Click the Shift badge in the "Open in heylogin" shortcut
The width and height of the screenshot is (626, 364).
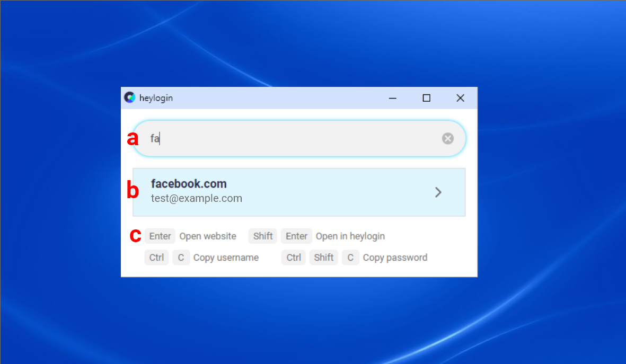(263, 236)
